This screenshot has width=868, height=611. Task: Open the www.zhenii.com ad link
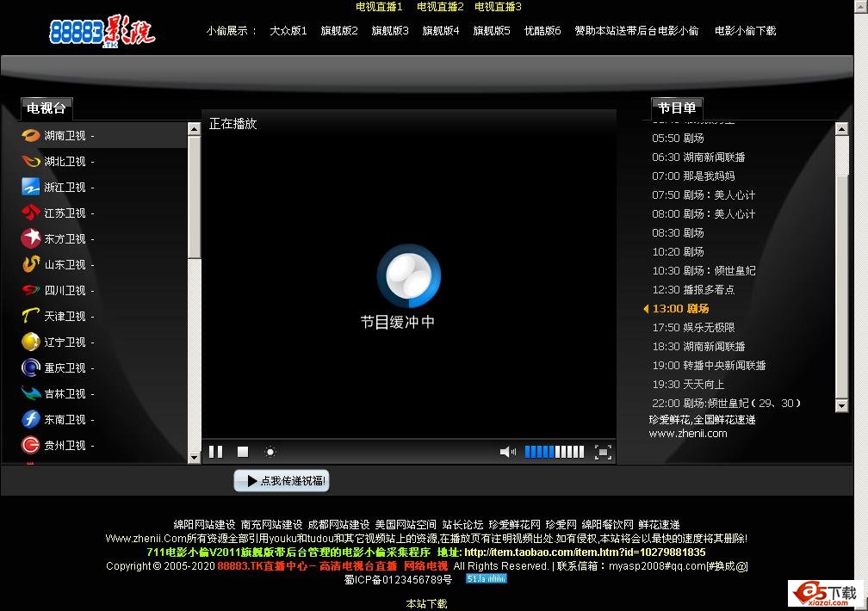point(688,434)
